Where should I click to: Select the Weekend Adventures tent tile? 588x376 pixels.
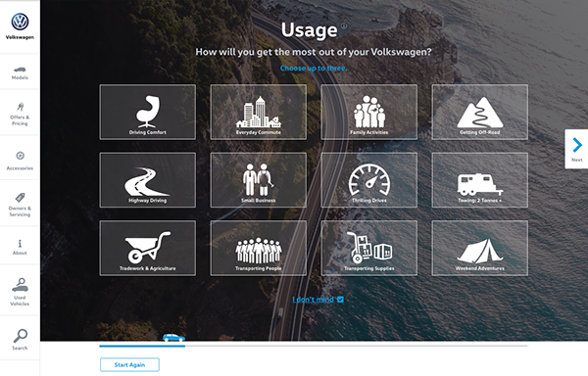click(x=479, y=248)
